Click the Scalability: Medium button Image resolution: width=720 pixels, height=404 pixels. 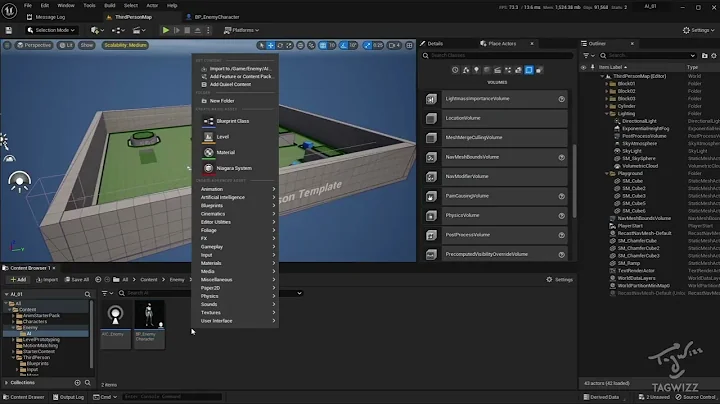pos(125,45)
